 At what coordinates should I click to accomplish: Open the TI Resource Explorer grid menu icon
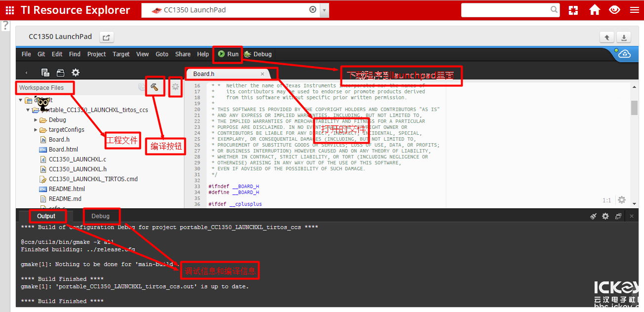10,10
